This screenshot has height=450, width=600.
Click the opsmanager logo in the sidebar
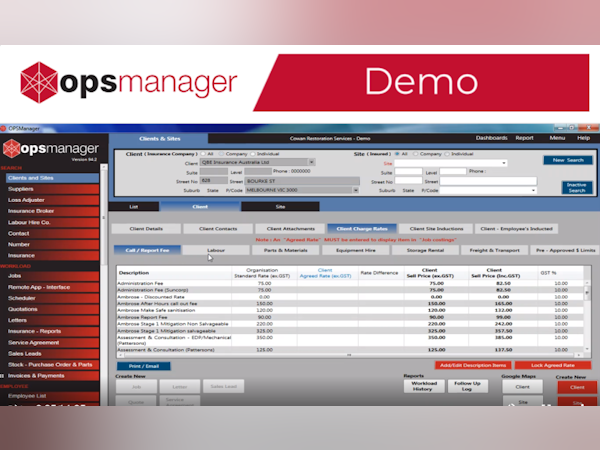pos(51,148)
